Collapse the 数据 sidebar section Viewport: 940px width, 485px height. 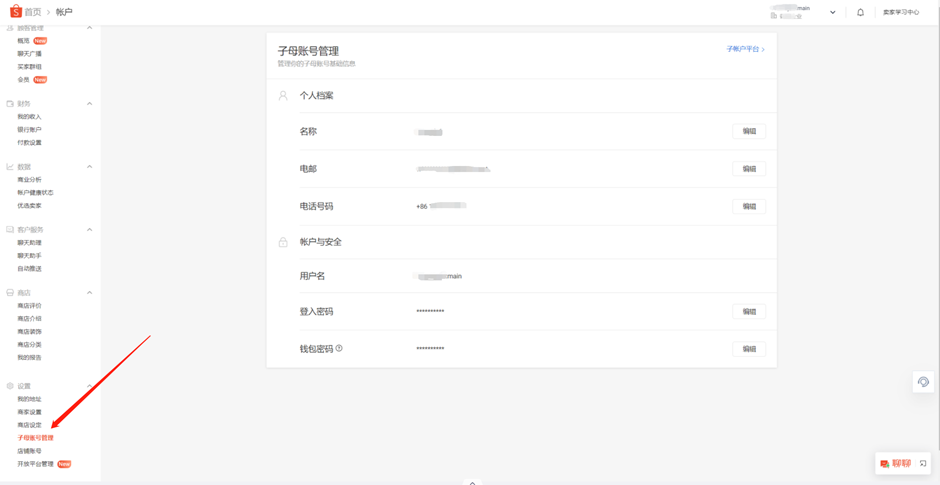pos(89,167)
